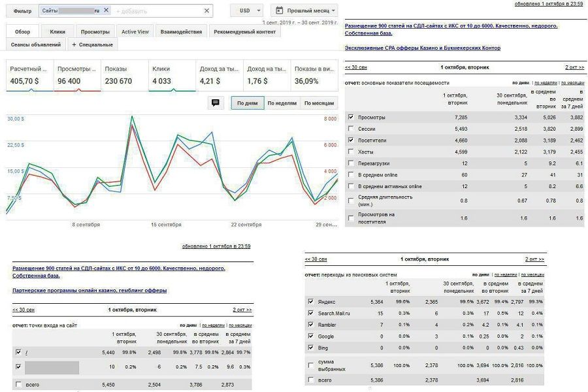The height and width of the screenshot is (392, 588).
Task: Clear the whole filter field
Action: [206, 11]
